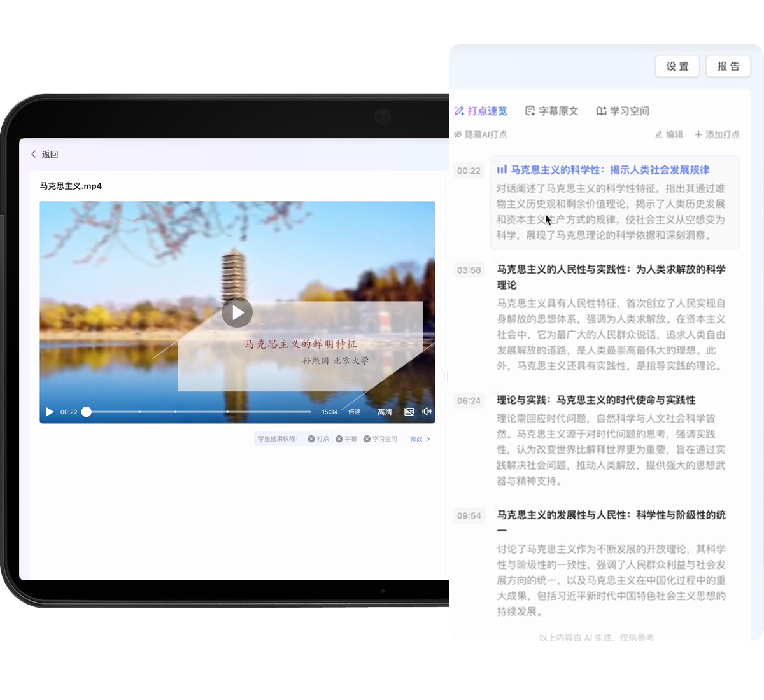Image resolution: width=764 pixels, height=700 pixels.
Task: Click summary paragraph starting 马克思主义具有人民性特征
Action: (x=611, y=335)
